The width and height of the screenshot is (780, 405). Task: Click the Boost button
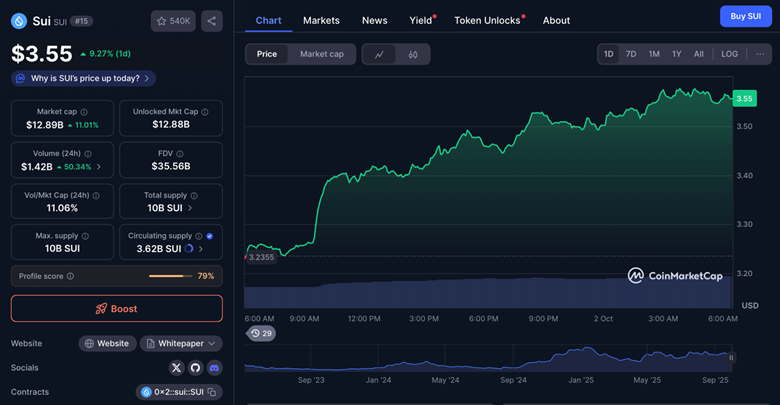point(117,309)
